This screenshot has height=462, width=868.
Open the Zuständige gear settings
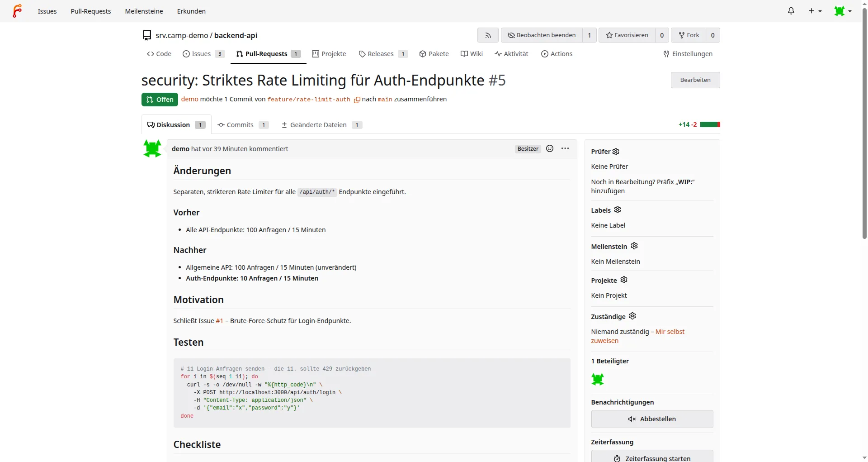point(632,316)
